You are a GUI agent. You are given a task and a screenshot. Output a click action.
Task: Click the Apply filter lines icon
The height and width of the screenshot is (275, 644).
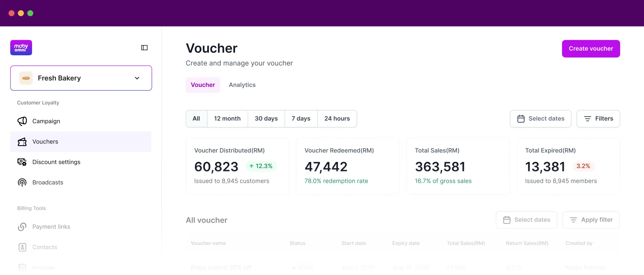coord(573,220)
